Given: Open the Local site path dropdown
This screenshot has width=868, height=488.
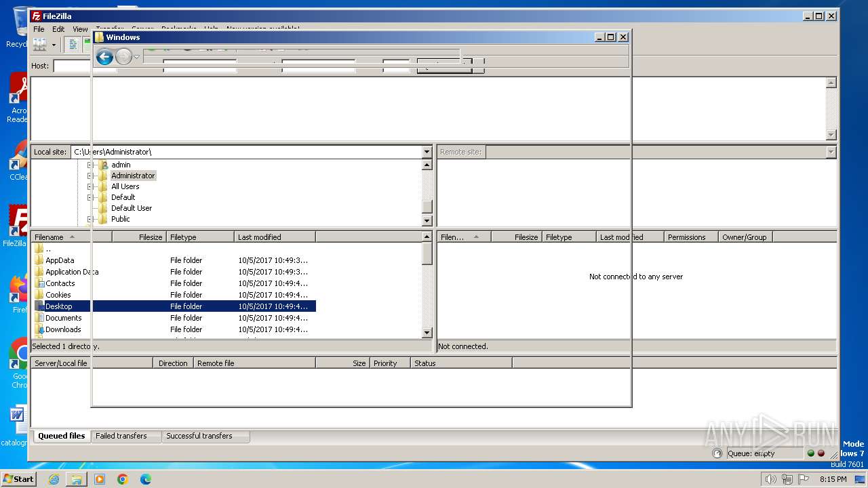Looking at the screenshot, I should tap(427, 152).
